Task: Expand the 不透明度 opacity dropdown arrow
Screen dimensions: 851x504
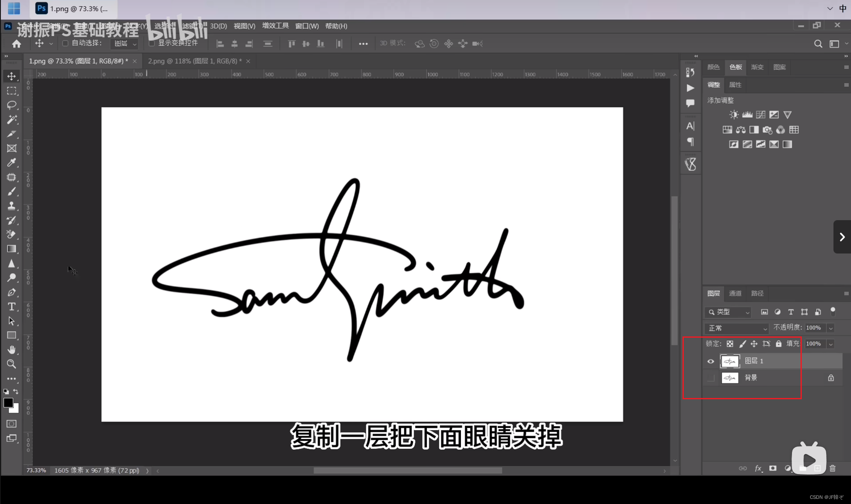Action: (830, 328)
